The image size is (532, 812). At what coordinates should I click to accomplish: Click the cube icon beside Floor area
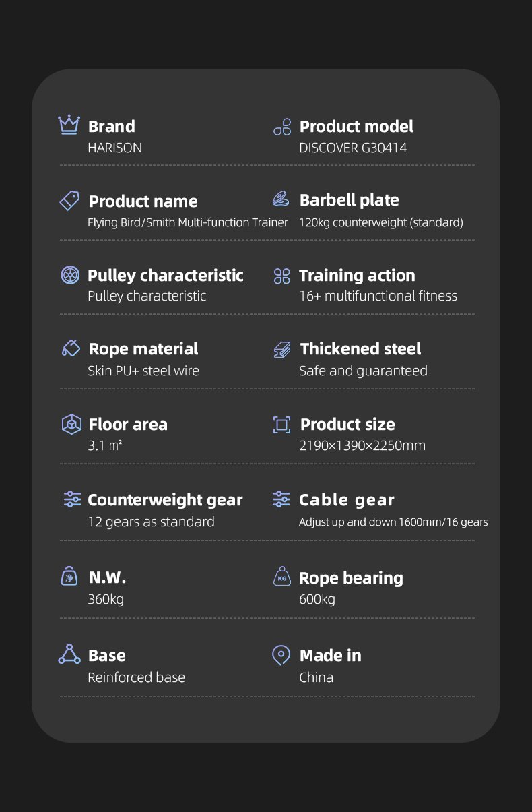pos(71,424)
